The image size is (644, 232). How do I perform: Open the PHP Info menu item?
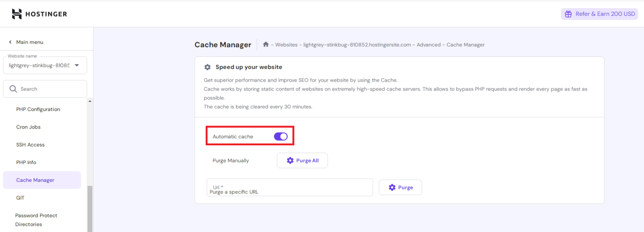tap(26, 162)
